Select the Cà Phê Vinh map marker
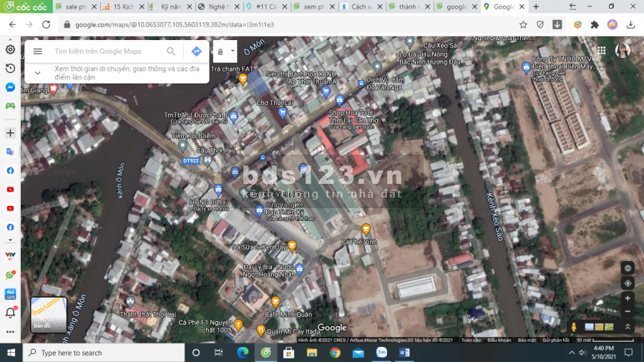Screen dimensions: 644x362 pyautogui.click(x=366, y=229)
